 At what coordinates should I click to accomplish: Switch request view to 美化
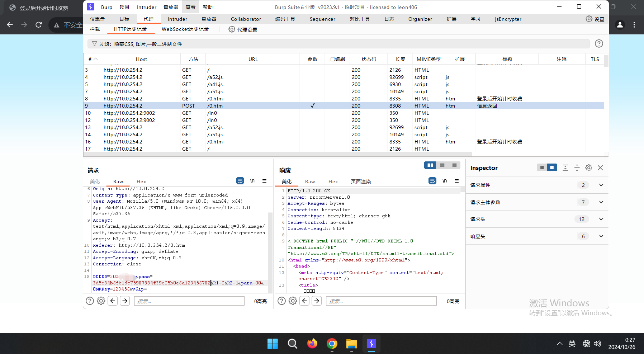click(95, 181)
